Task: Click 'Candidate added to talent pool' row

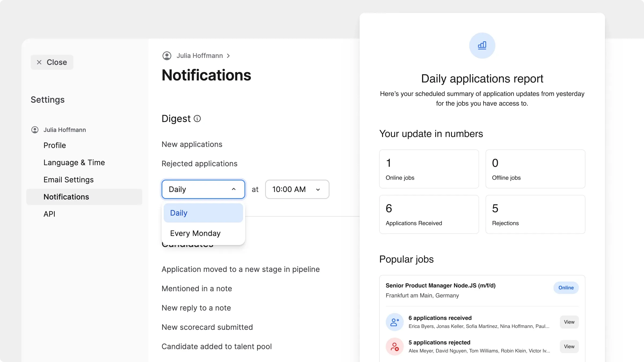Action: 217,346
